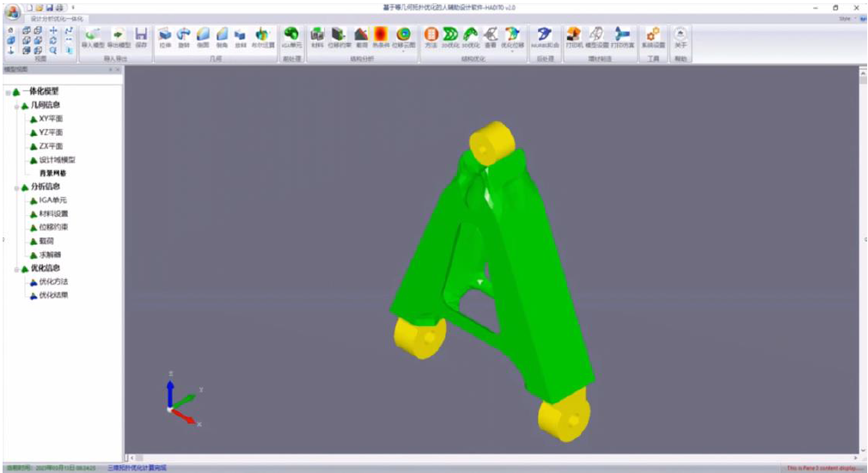The height and width of the screenshot is (473, 868).
Task: Select 背景网格 in the model tree
Action: click(x=52, y=174)
